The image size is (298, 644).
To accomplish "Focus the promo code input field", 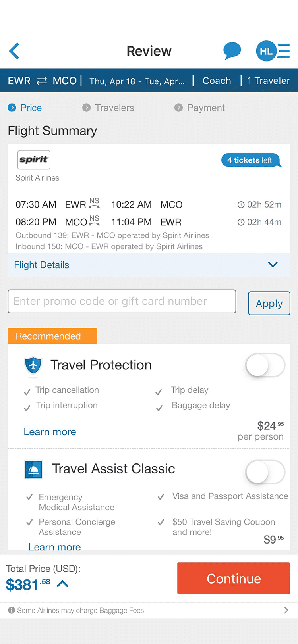I will tap(122, 302).
